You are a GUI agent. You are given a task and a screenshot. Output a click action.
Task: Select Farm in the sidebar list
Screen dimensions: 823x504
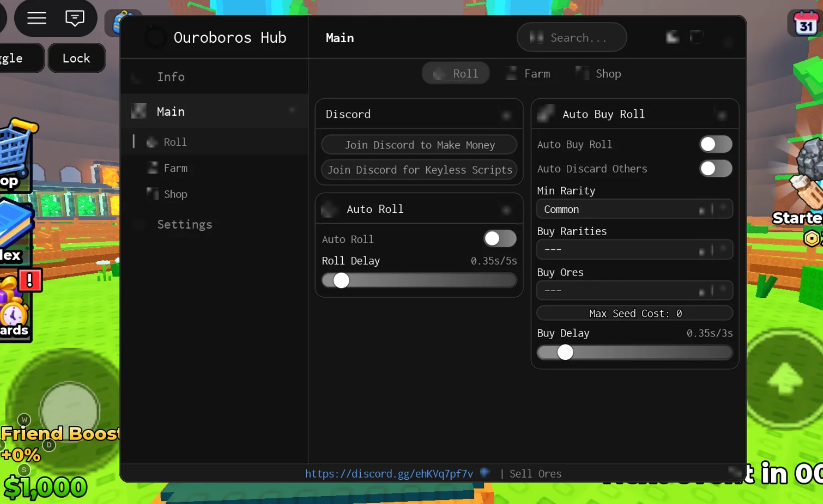[214, 168]
